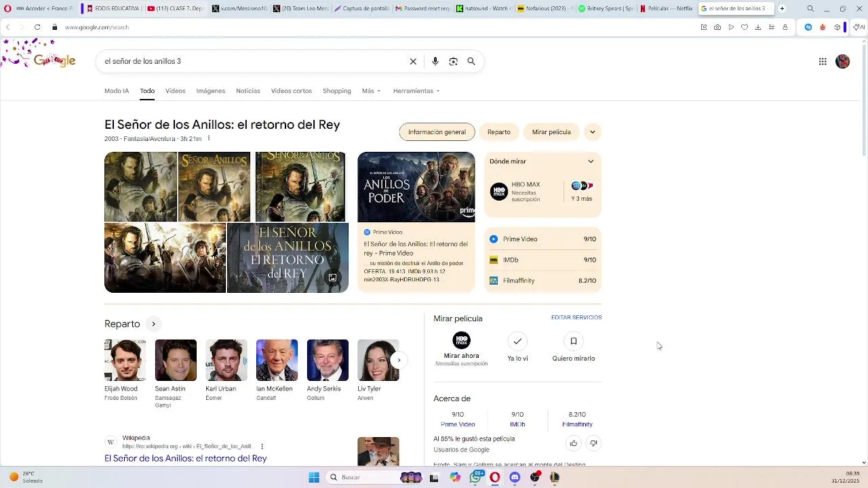Open the IMDb 9/10 rating row
This screenshot has height=488, width=868.
point(542,260)
